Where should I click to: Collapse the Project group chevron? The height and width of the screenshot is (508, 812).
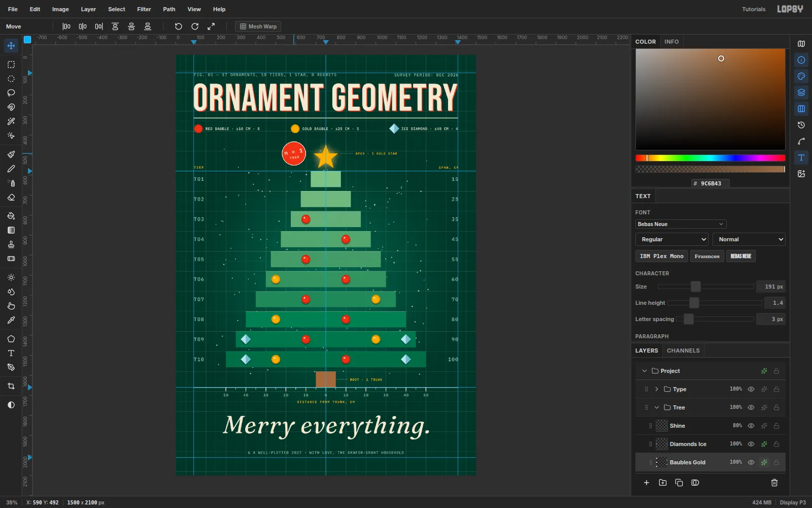(645, 371)
